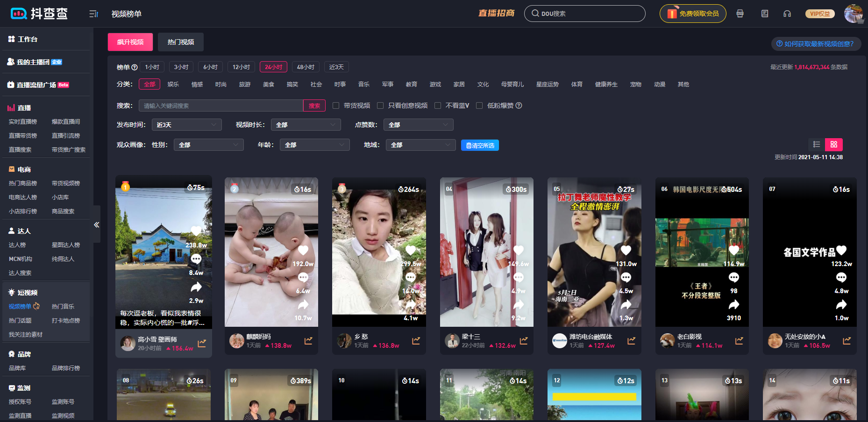Open the 年龄 dropdown
Viewport: 868px width, 422px height.
[314, 145]
